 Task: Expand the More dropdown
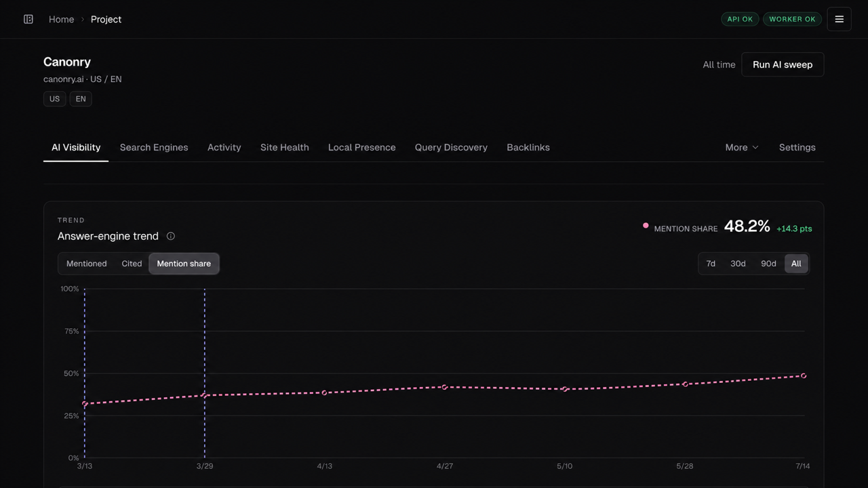(x=742, y=147)
